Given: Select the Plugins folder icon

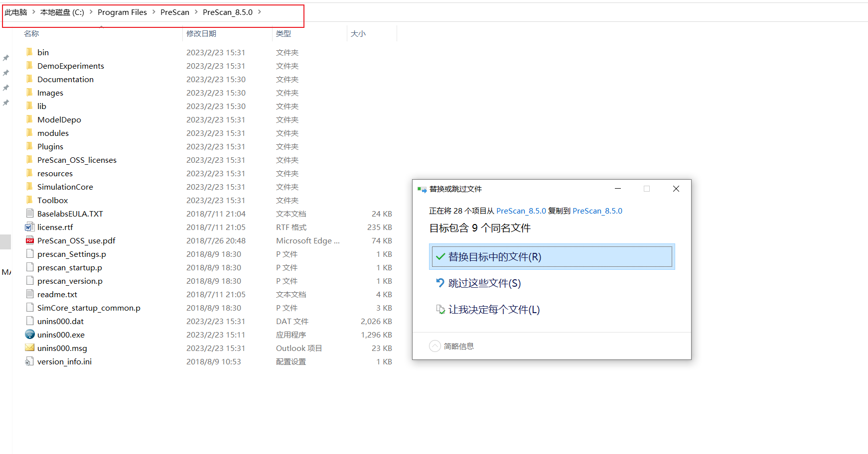Looking at the screenshot, I should [29, 146].
